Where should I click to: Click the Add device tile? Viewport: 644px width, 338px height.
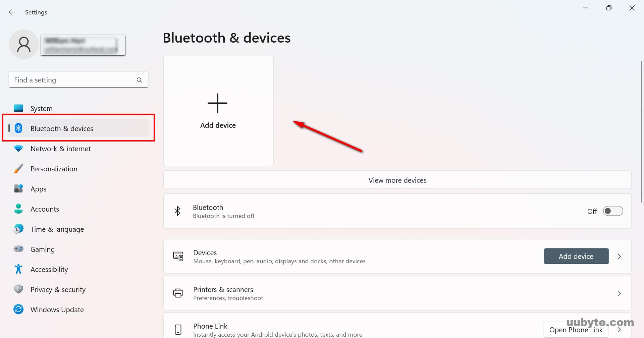218,111
